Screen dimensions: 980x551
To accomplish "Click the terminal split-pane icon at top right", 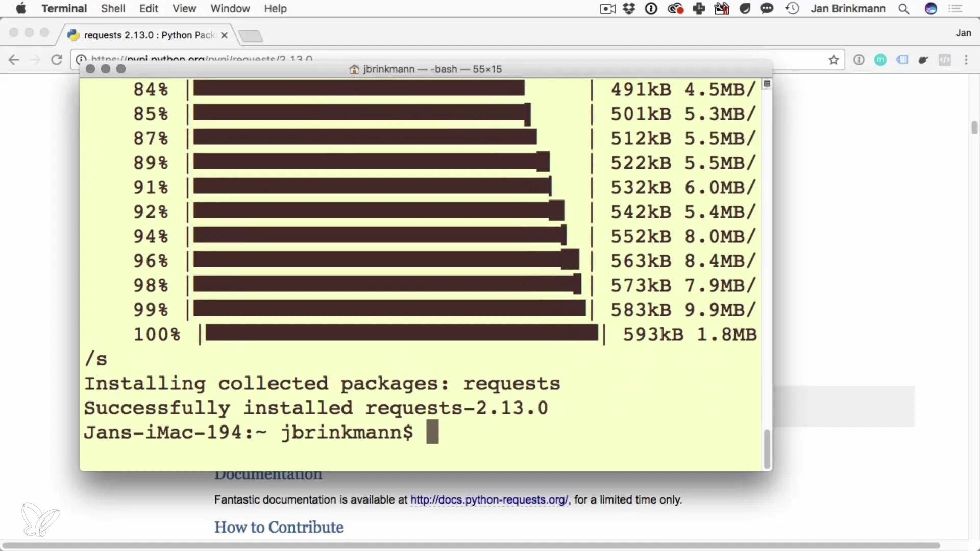I will 767,84.
